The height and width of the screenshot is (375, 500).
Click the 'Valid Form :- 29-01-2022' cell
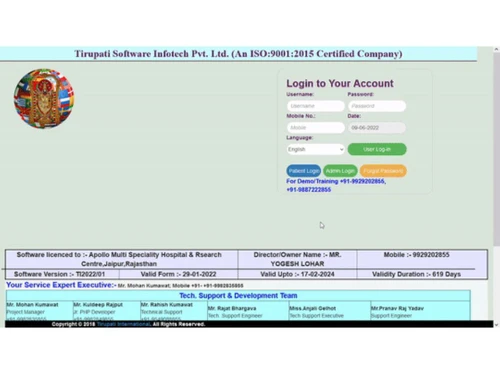coord(178,274)
